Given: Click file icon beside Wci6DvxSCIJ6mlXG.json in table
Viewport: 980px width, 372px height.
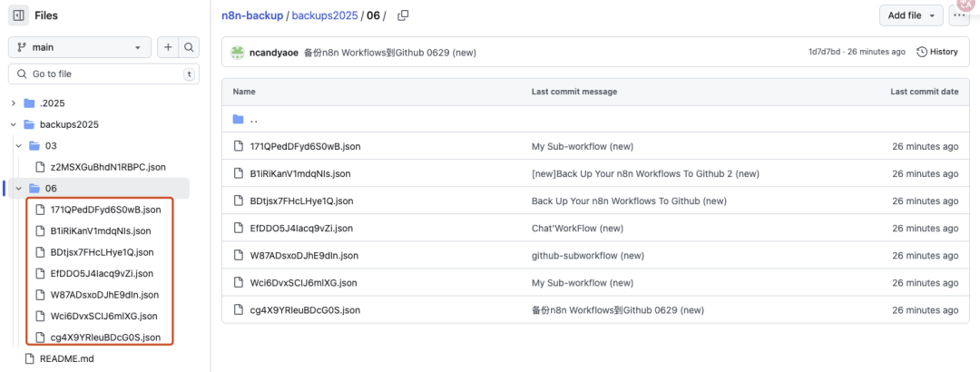Looking at the screenshot, I should 238,282.
